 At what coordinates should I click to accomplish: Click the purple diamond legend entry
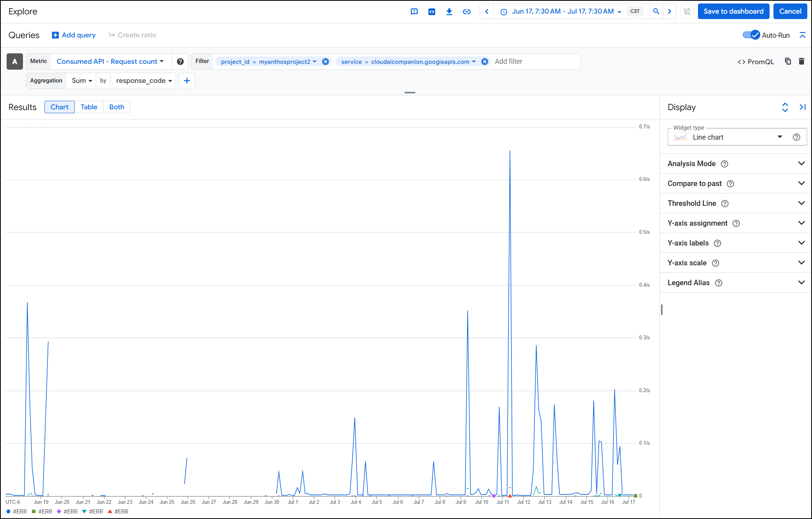[x=67, y=512]
